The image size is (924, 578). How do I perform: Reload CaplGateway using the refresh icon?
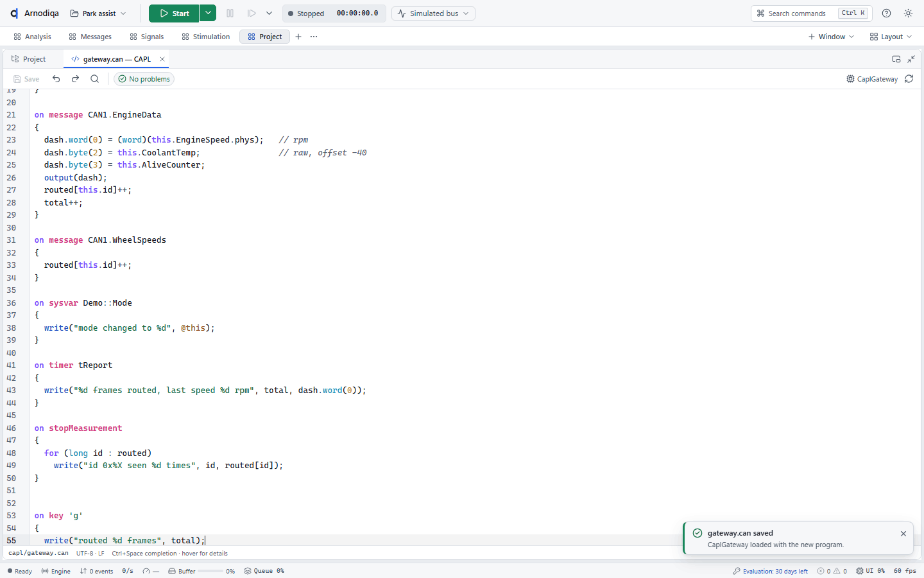(x=909, y=79)
